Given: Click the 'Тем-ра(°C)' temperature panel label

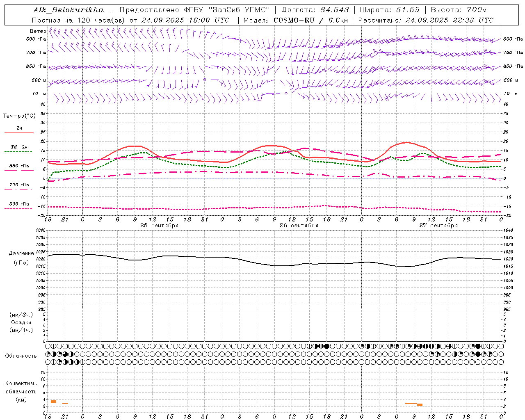Looking at the screenshot, I should (x=19, y=116).
